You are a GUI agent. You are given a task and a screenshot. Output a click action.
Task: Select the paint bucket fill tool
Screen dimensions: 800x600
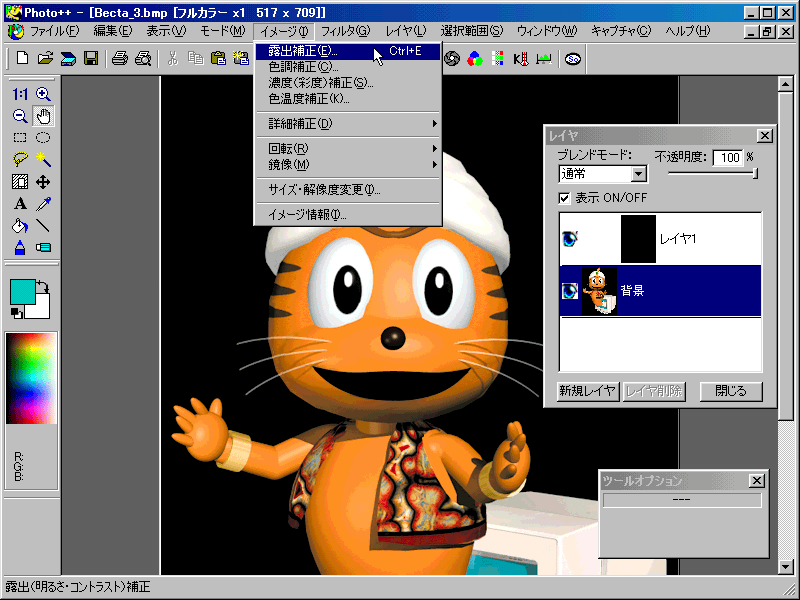pyautogui.click(x=20, y=226)
